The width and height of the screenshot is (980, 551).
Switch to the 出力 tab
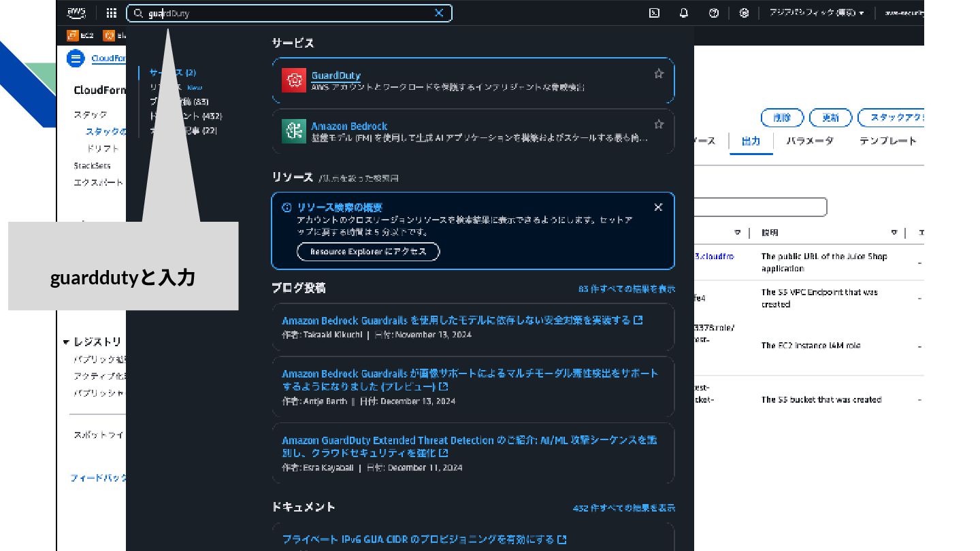[x=751, y=141]
